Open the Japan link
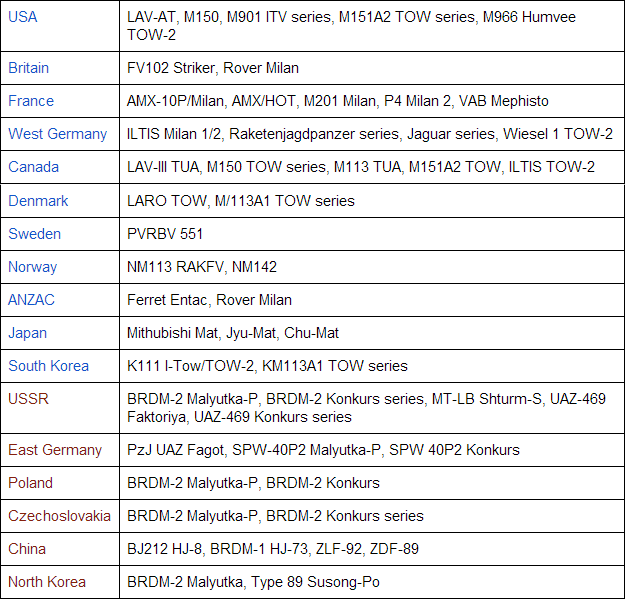The image size is (625, 599). pos(28,332)
